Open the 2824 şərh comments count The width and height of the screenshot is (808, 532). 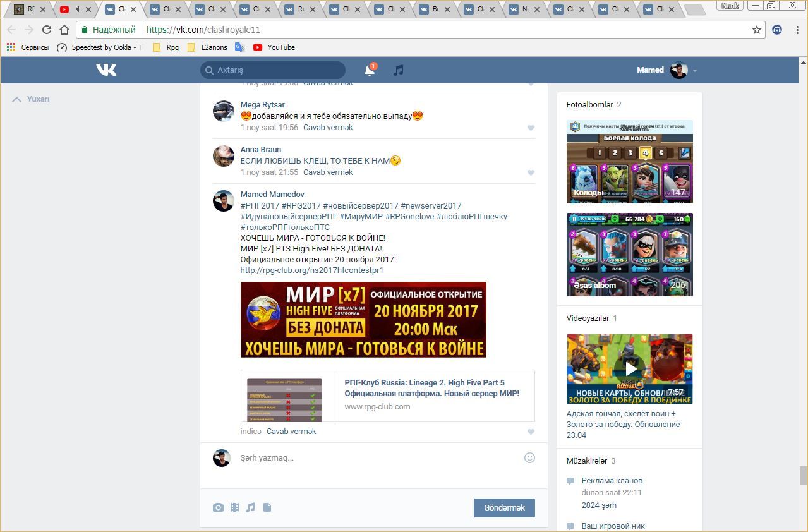tap(599, 505)
